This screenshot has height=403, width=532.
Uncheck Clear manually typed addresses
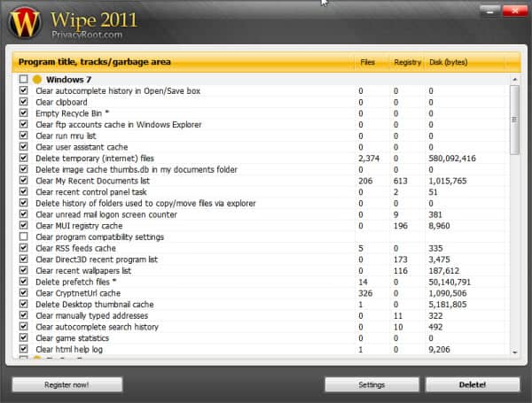point(23,315)
